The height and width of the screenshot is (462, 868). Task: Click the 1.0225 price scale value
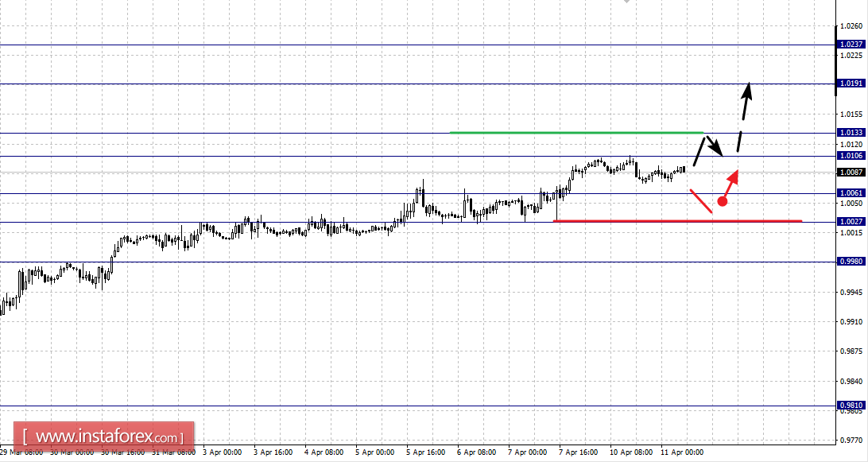click(x=851, y=56)
